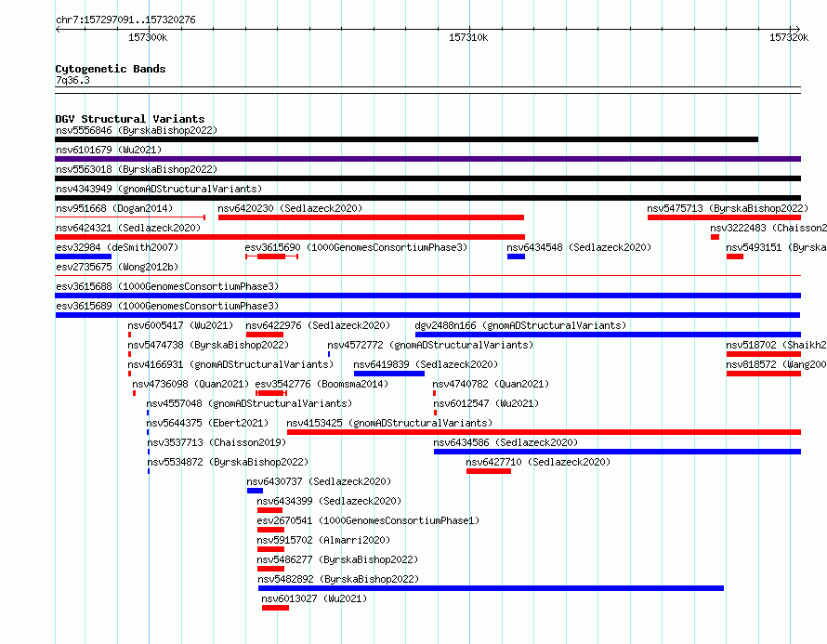Click the red nsv6422976 (Sedlazeck2020) bar
Screen dimensions: 827x644
[x=265, y=335]
